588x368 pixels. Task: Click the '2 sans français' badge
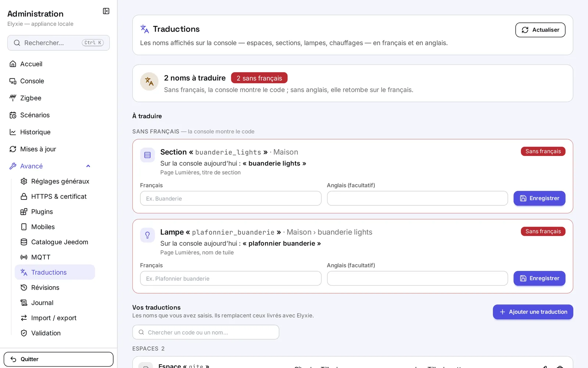pos(259,78)
